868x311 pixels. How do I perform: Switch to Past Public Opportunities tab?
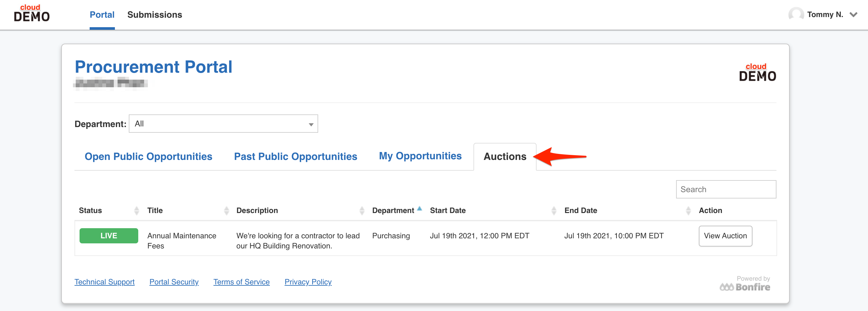(x=295, y=156)
